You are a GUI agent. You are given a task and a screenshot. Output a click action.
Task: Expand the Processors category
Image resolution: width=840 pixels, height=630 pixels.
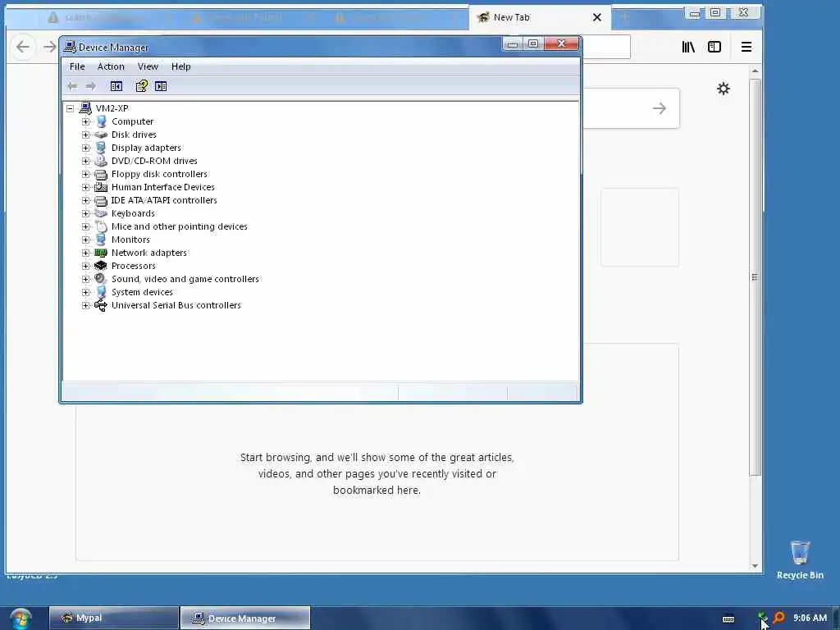pos(85,266)
